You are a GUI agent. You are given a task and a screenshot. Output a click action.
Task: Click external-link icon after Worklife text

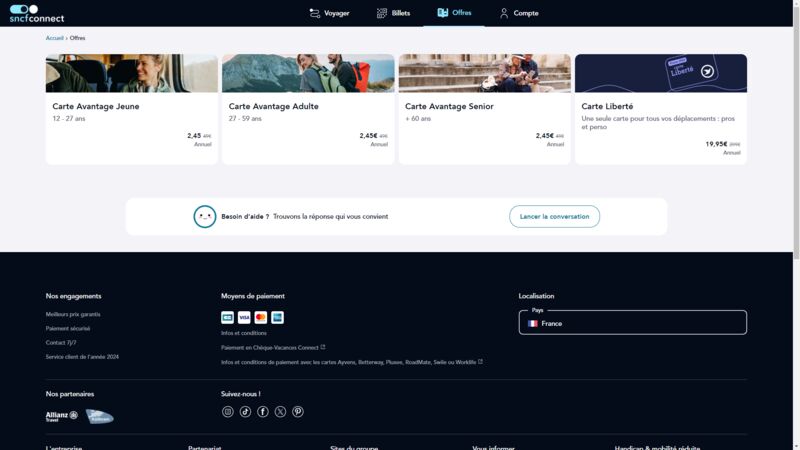[480, 361]
